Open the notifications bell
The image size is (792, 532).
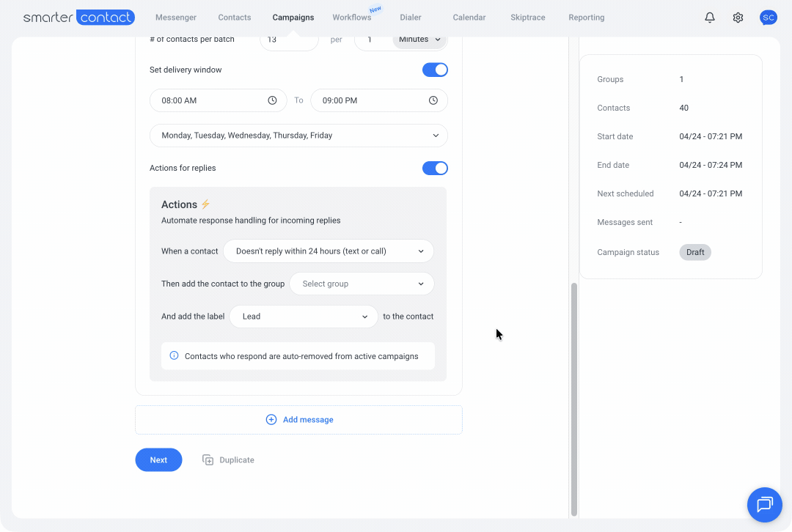coord(709,18)
